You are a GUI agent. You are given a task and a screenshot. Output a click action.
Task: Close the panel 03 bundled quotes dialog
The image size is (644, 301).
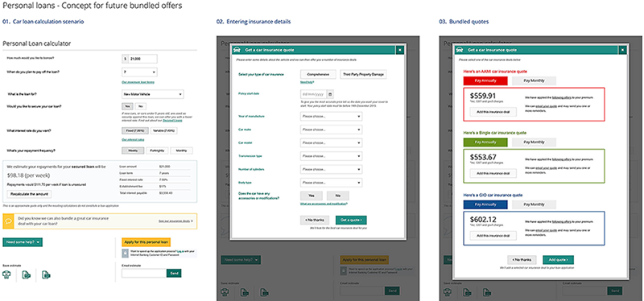(623, 50)
